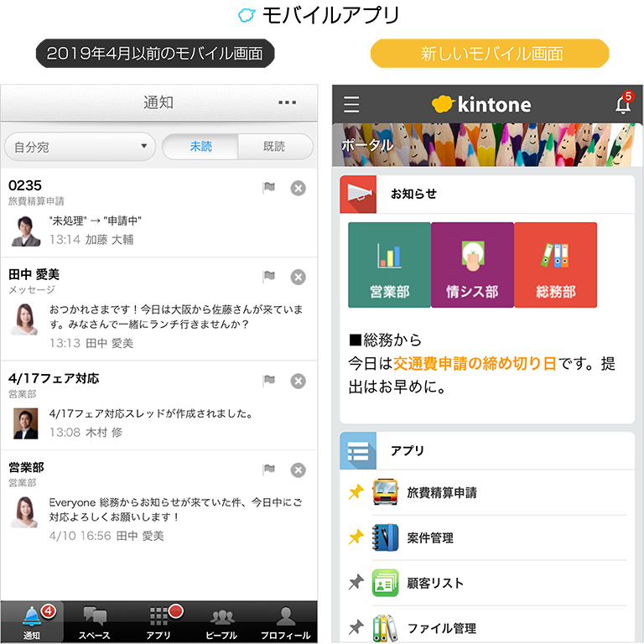Screen dimensions: 644x644
Task: Go to ピープル in bottom bar
Action: [x=222, y=623]
